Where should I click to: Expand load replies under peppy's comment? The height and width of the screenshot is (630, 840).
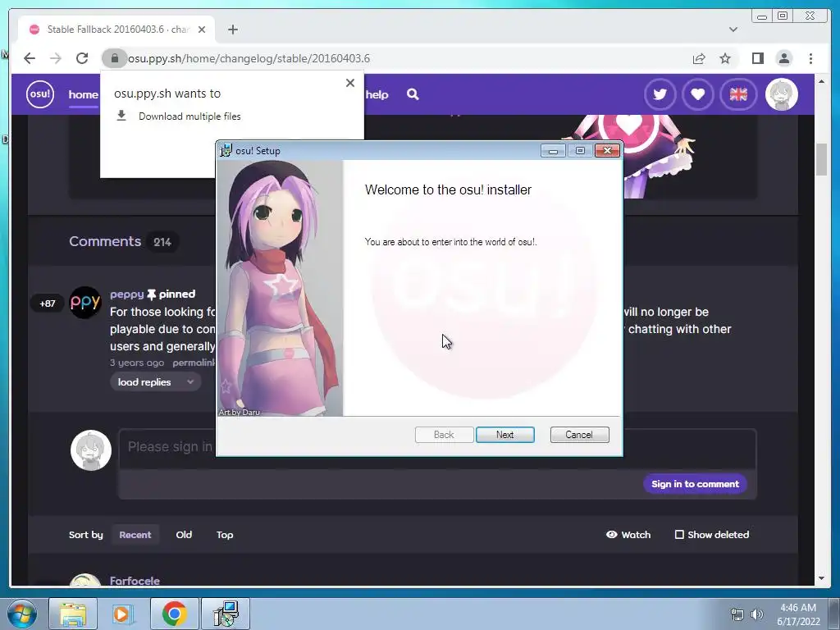click(155, 382)
